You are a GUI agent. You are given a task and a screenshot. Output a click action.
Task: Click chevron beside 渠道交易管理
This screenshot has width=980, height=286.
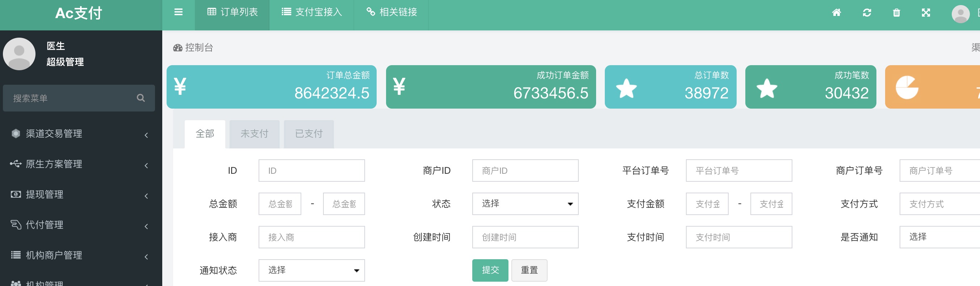click(146, 135)
